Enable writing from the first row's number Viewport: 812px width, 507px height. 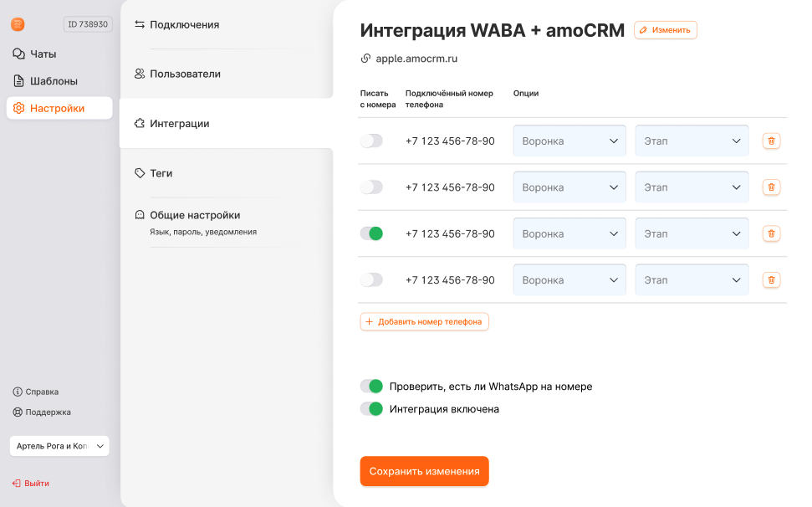coord(371,141)
